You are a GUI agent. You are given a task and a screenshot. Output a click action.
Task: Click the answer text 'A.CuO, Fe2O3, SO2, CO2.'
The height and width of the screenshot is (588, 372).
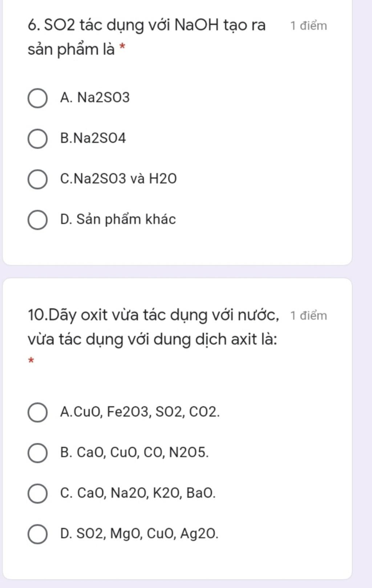pyautogui.click(x=140, y=412)
